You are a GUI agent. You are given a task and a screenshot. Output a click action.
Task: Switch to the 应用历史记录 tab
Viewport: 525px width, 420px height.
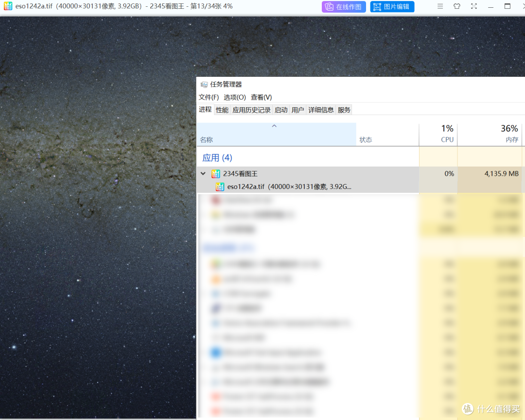(x=251, y=110)
